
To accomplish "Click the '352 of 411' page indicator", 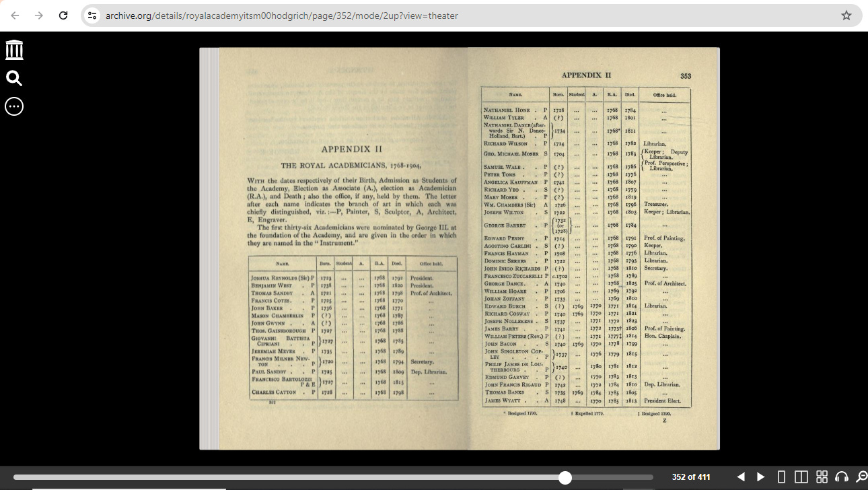I will [x=691, y=477].
